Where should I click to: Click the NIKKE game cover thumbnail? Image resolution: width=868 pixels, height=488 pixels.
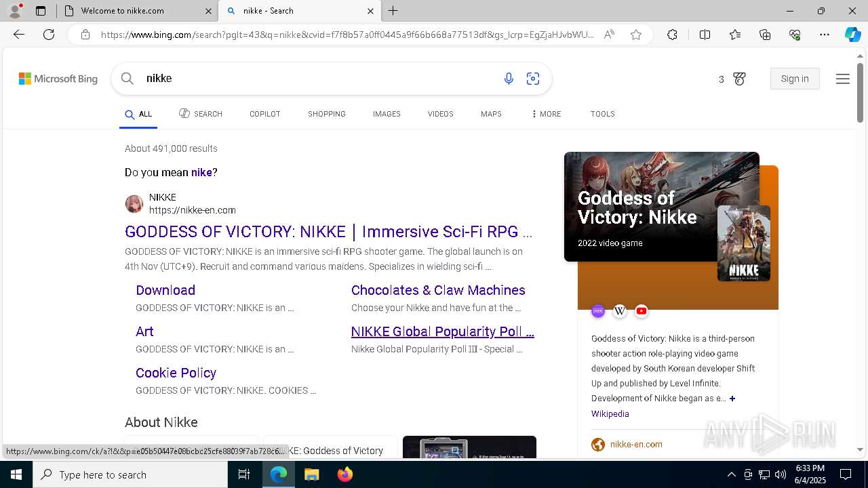pos(744,243)
